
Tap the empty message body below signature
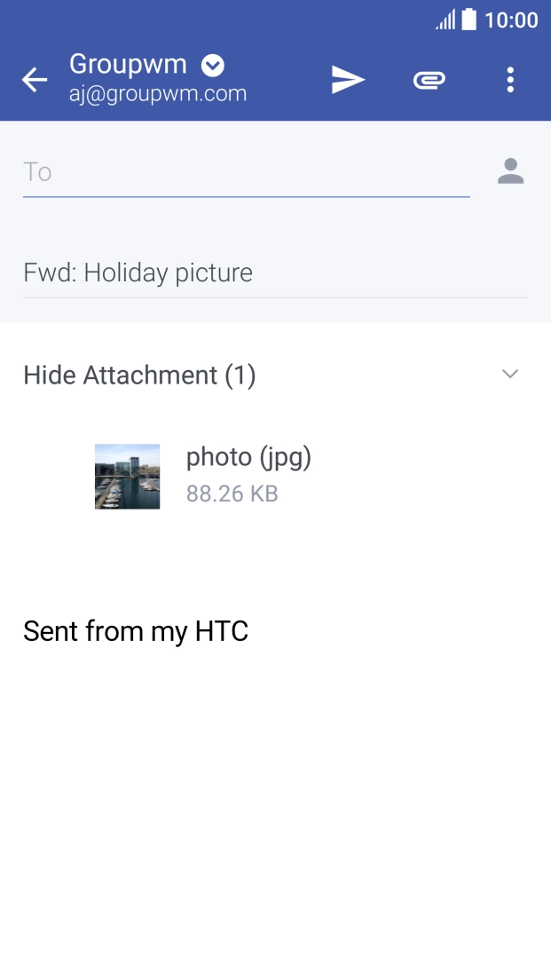point(275,799)
